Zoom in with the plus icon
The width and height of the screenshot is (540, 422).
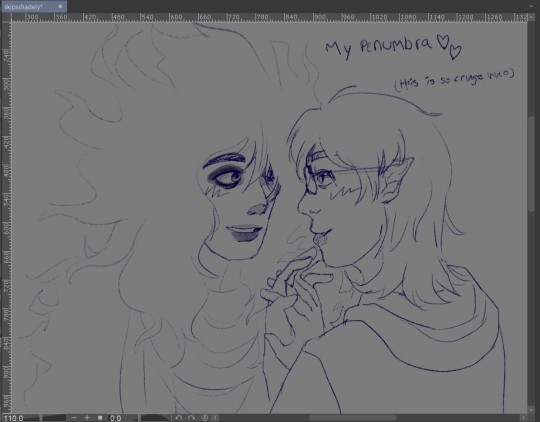point(87,418)
